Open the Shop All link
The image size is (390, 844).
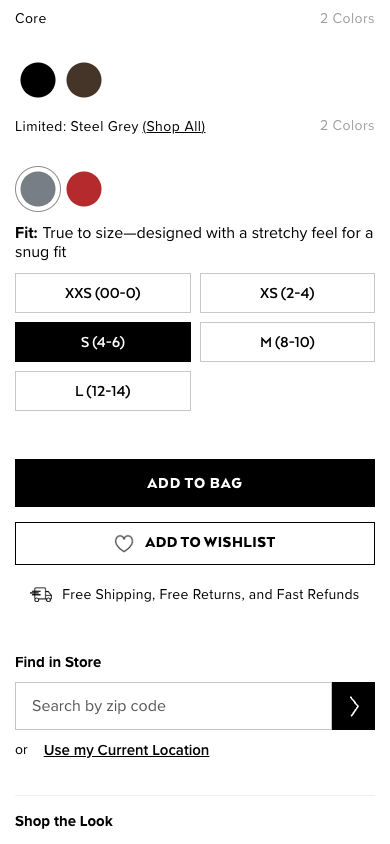pos(174,126)
